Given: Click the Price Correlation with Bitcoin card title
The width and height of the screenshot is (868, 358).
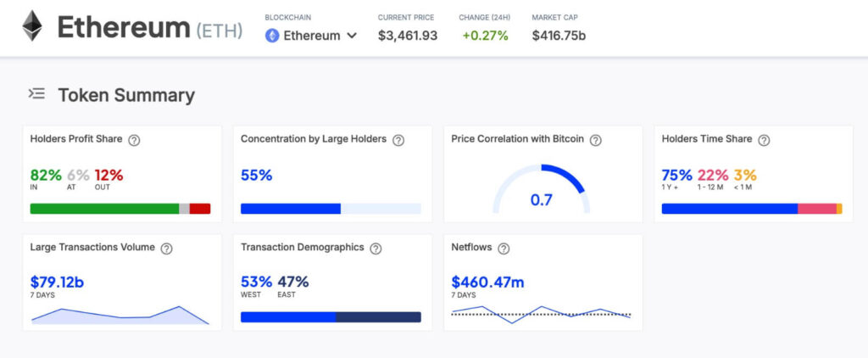Looking at the screenshot, I should 518,139.
